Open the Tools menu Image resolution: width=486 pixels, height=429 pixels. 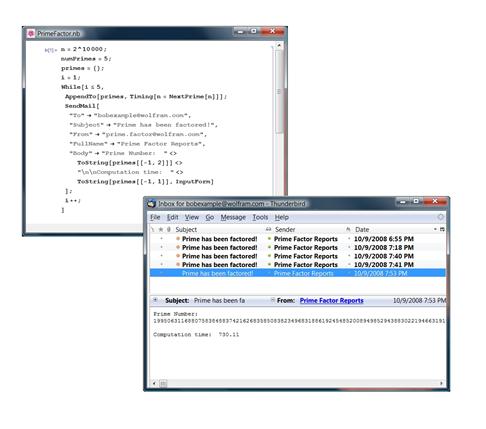[x=260, y=217]
